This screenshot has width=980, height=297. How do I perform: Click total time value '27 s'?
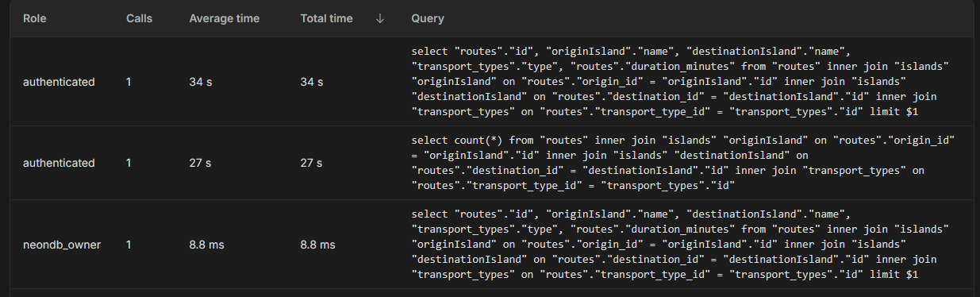pos(311,163)
